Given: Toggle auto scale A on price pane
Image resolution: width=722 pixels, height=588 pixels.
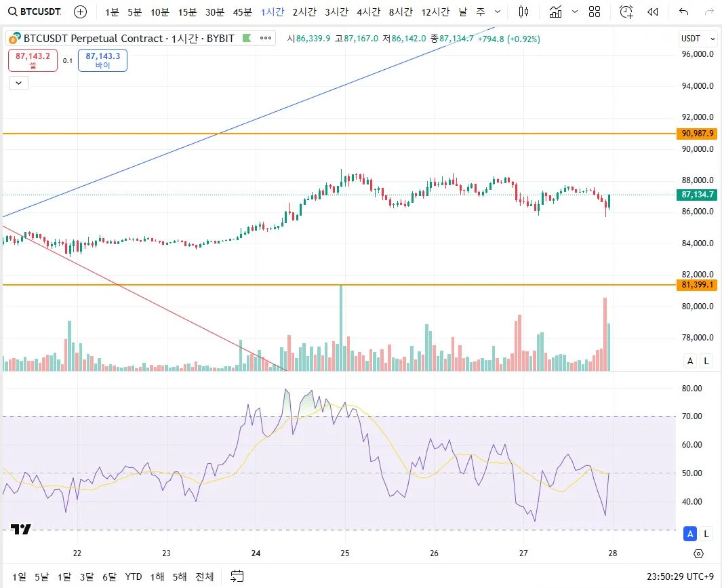Looking at the screenshot, I should 689,361.
